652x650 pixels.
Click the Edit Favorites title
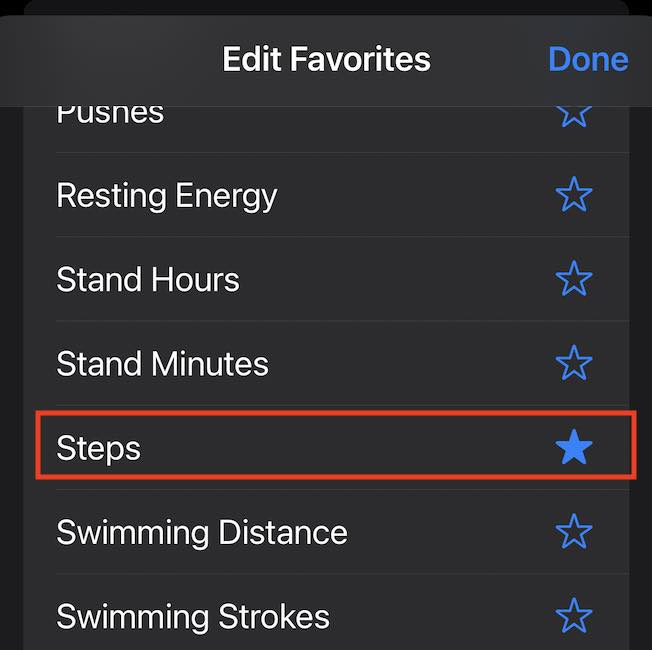(326, 59)
